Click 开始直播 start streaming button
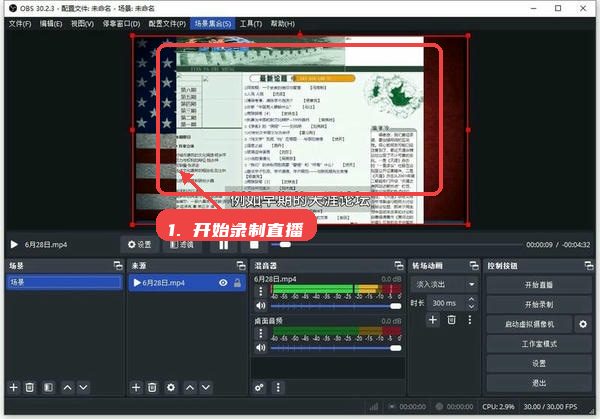 tap(539, 285)
